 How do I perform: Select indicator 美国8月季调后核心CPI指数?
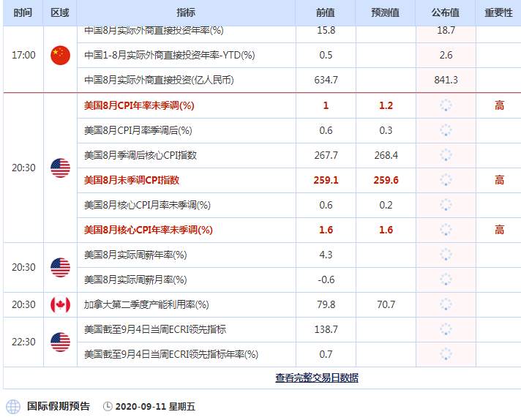pyautogui.click(x=140, y=155)
